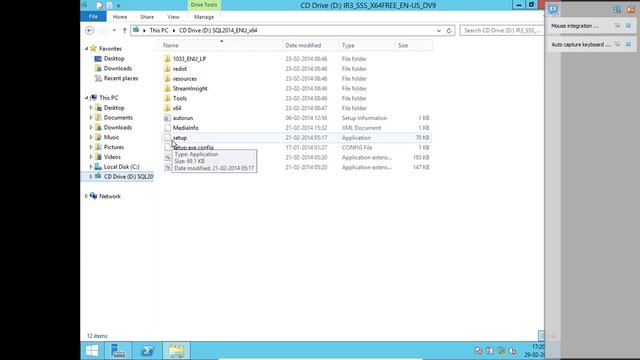Select the setup application file name
The image size is (640, 360).
tap(180, 138)
